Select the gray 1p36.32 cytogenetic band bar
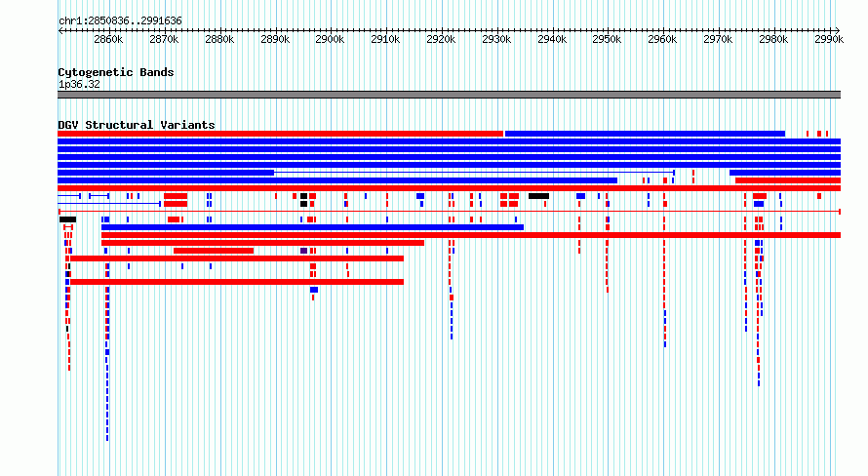This screenshot has height=476, width=868. pyautogui.click(x=449, y=95)
